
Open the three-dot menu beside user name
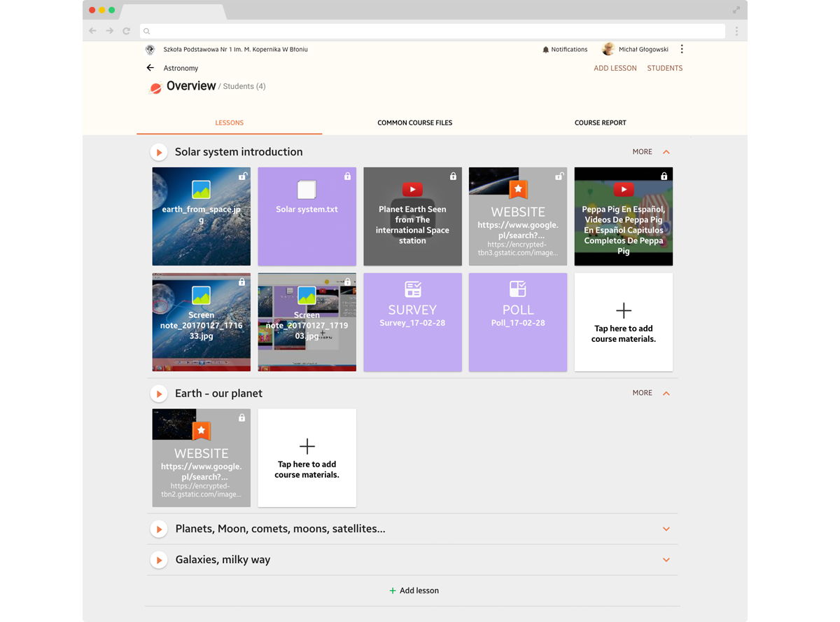682,49
